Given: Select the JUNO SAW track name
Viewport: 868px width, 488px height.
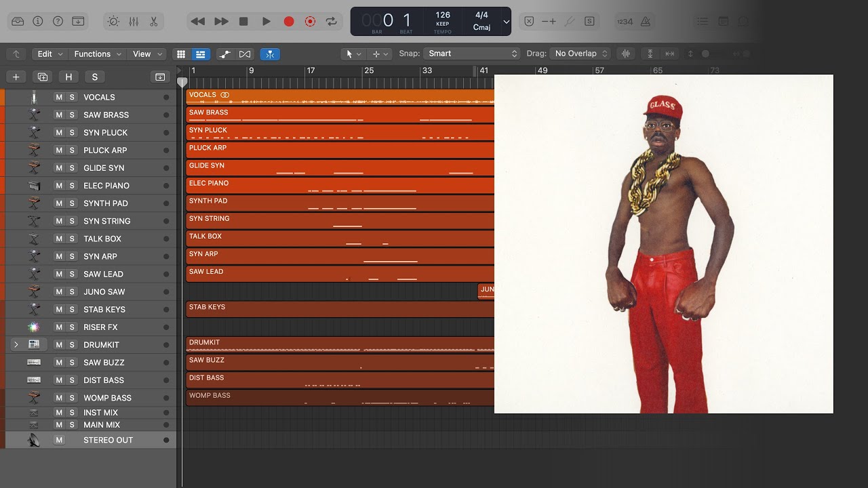Looking at the screenshot, I should [x=104, y=292].
